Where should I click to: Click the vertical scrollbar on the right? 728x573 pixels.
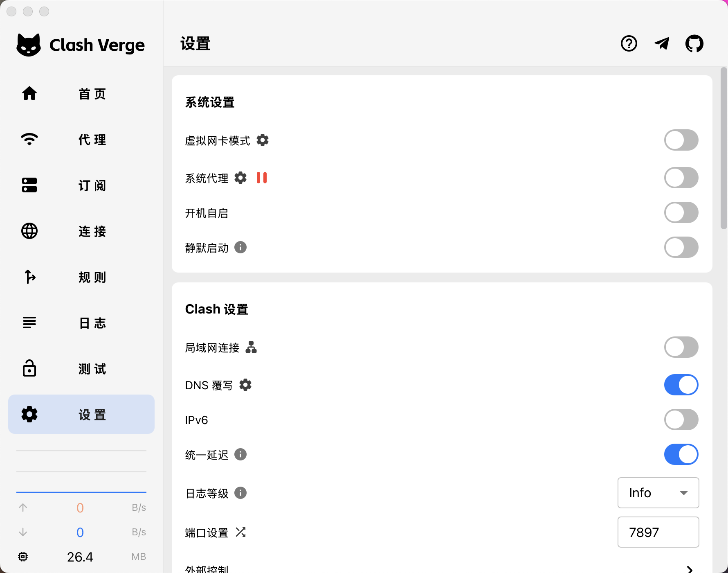724,148
